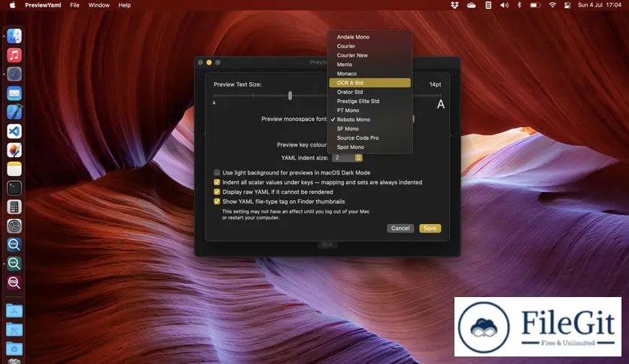This screenshot has width=629, height=364.
Task: Click the document list icon in the menu bar
Action: 488,5
